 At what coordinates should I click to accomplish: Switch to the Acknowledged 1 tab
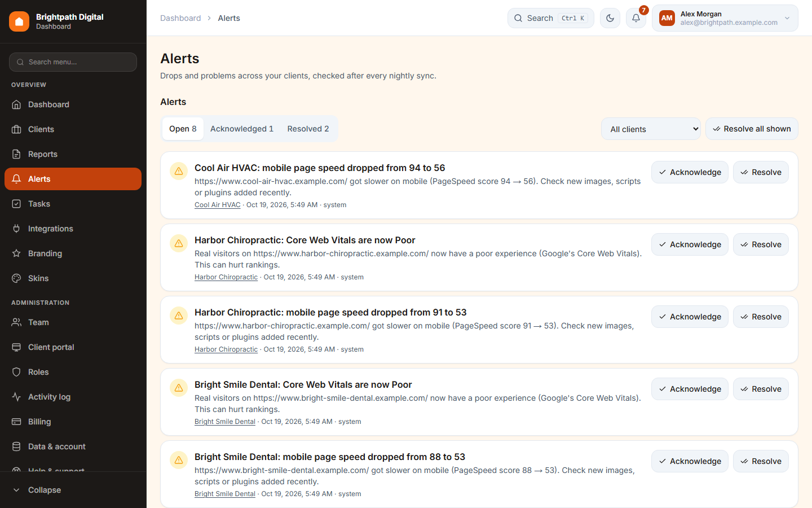[242, 129]
